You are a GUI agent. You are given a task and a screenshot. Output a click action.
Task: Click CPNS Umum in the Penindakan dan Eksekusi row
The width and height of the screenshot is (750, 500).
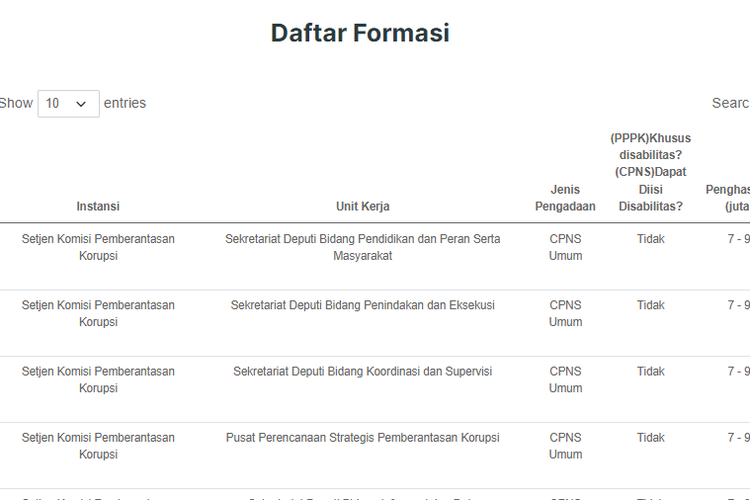565,313
